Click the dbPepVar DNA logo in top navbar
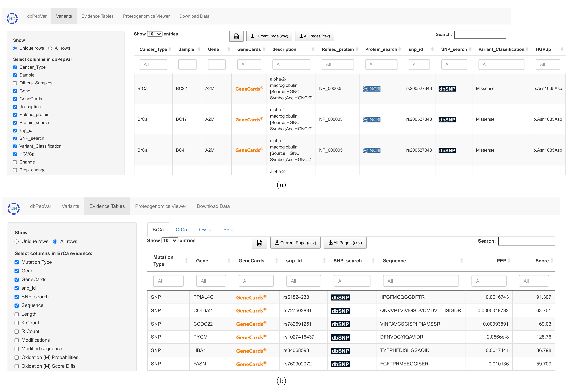578x392 pixels. coord(12,18)
